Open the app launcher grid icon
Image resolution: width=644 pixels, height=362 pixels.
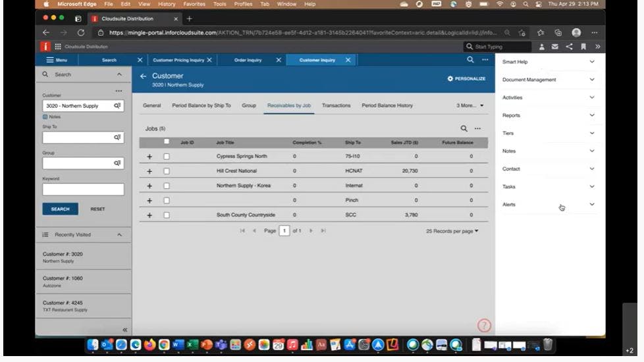(x=58, y=47)
